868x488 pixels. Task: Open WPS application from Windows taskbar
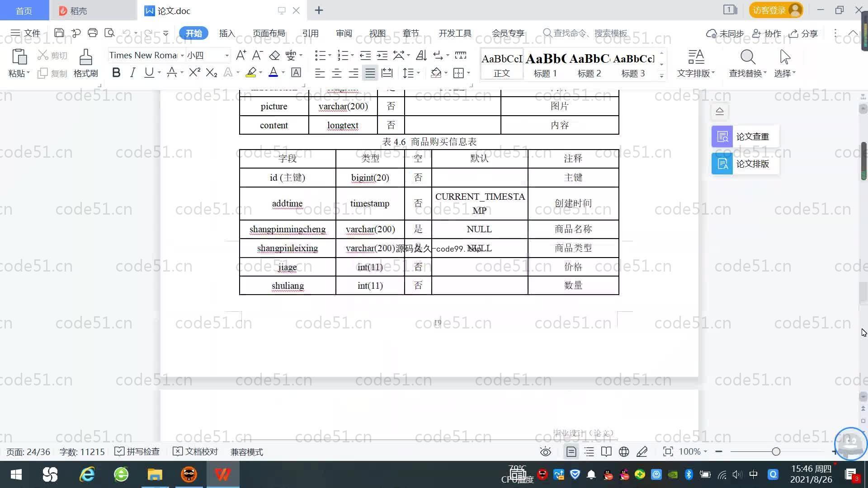coord(222,474)
